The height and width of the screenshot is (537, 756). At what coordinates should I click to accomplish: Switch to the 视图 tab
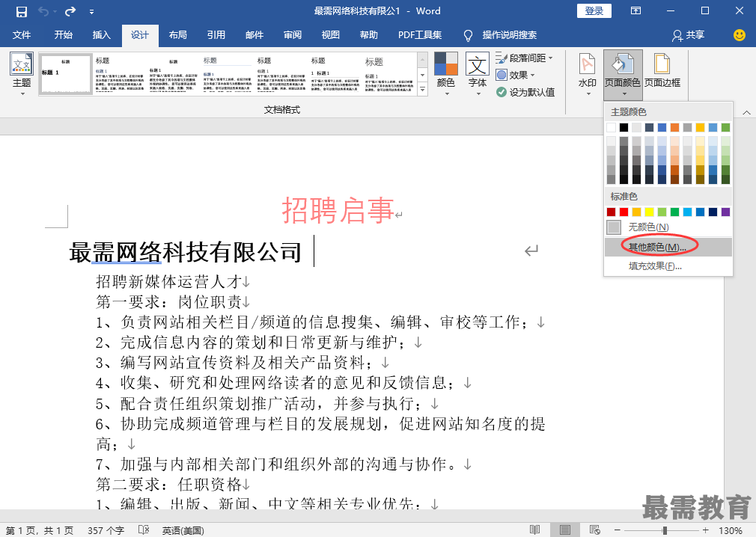pos(331,34)
